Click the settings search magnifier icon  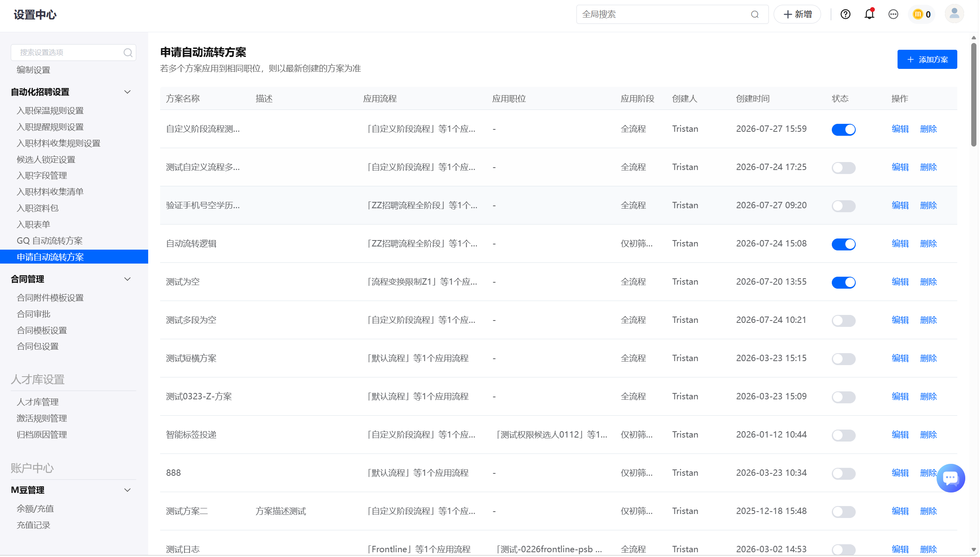point(128,53)
